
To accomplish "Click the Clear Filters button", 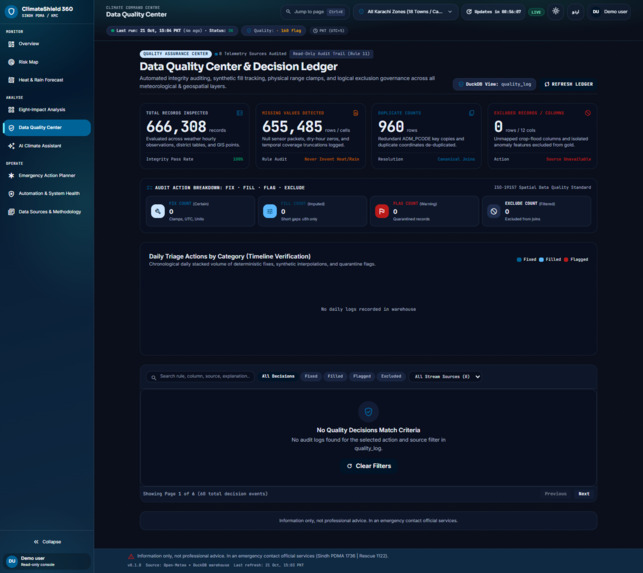I will [x=369, y=466].
